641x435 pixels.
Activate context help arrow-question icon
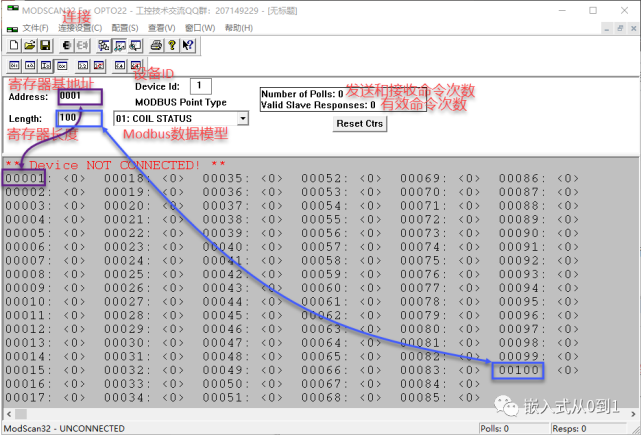pyautogui.click(x=188, y=45)
